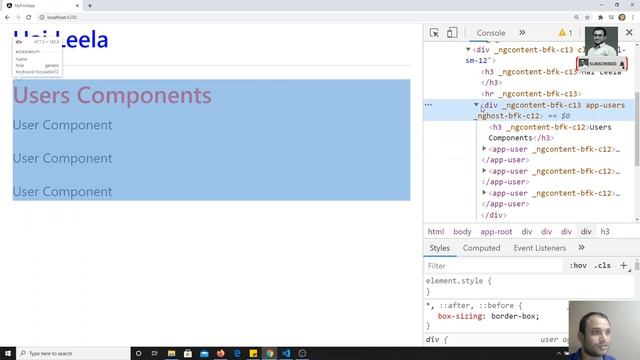
Task: Expand the first app-user element
Action: pyautogui.click(x=484, y=149)
